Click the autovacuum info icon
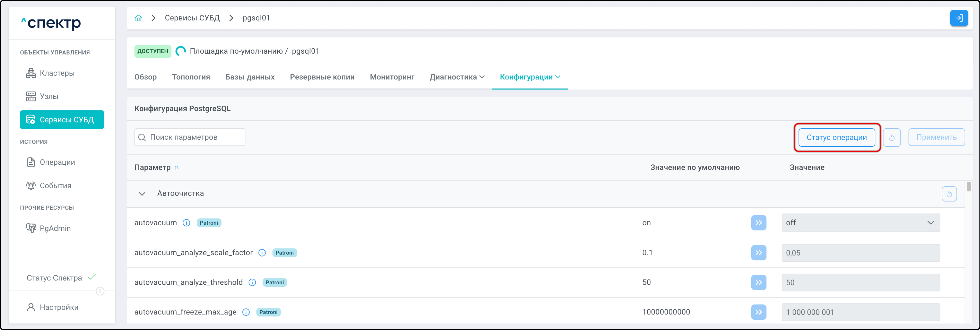The image size is (980, 330). pos(186,223)
